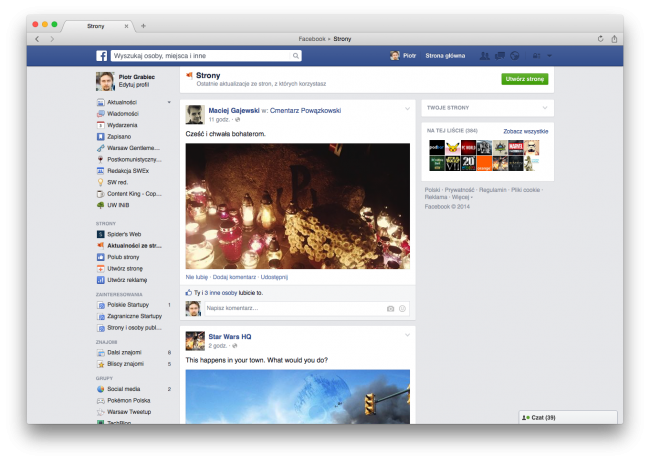Open Cmentarz Powązkowski location link
This screenshot has height=462, width=650.
point(306,110)
